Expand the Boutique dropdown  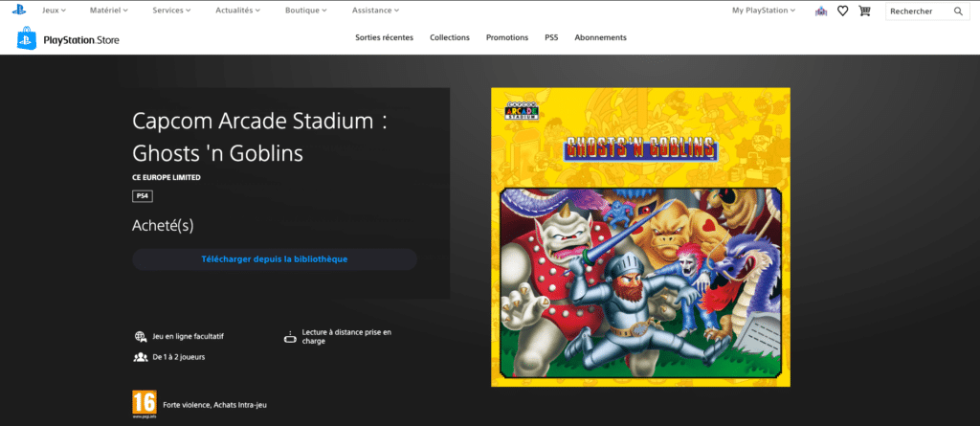306,11
